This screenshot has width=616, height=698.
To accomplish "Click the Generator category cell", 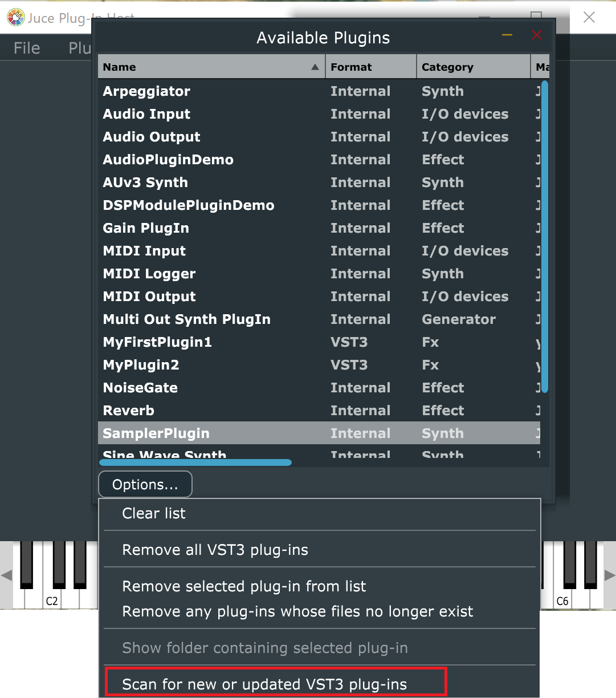I will [x=459, y=319].
